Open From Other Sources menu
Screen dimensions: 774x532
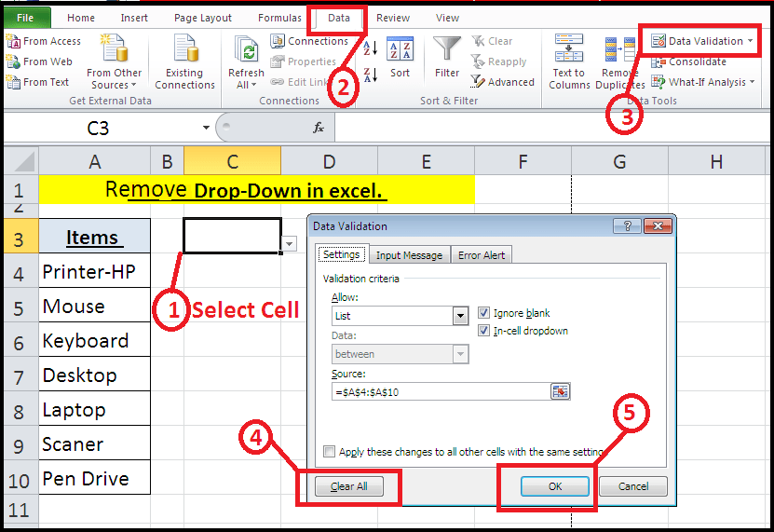click(114, 62)
